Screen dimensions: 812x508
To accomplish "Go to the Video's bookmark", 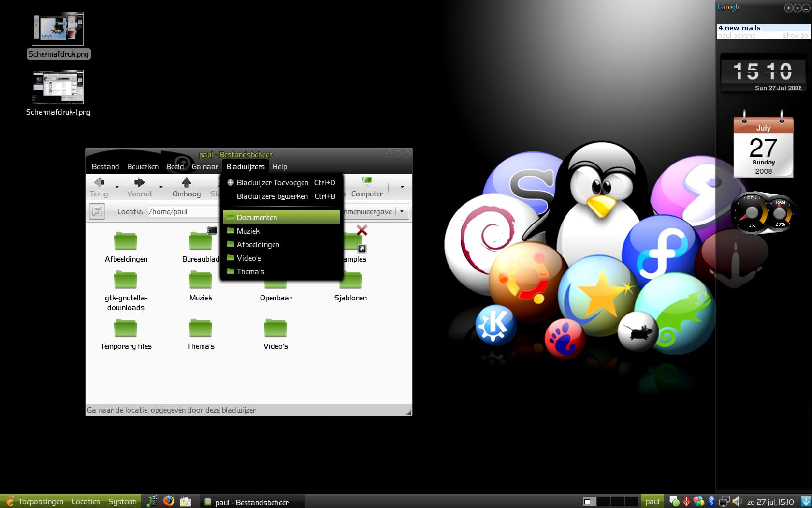I will (282, 258).
